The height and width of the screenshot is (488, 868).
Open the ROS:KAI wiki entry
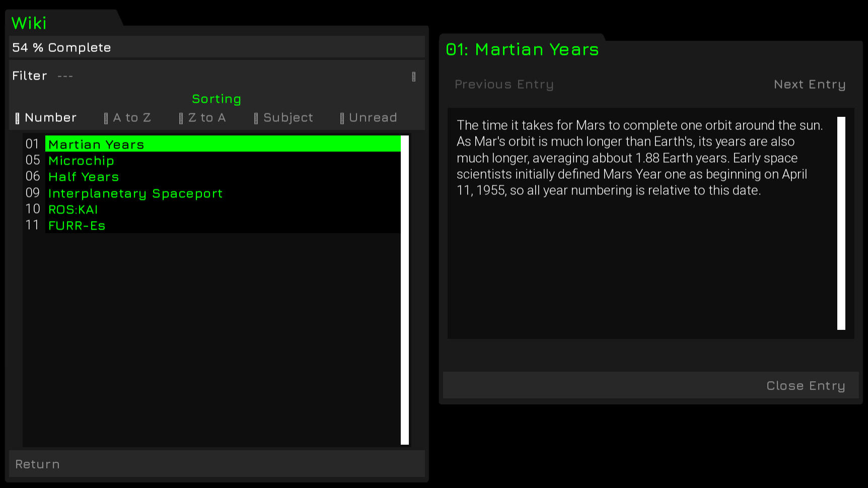(73, 210)
